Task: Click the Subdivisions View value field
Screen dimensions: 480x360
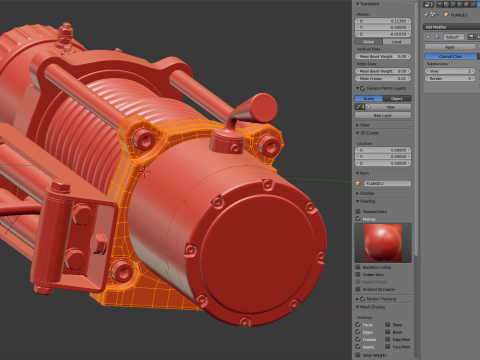Action: (x=450, y=71)
